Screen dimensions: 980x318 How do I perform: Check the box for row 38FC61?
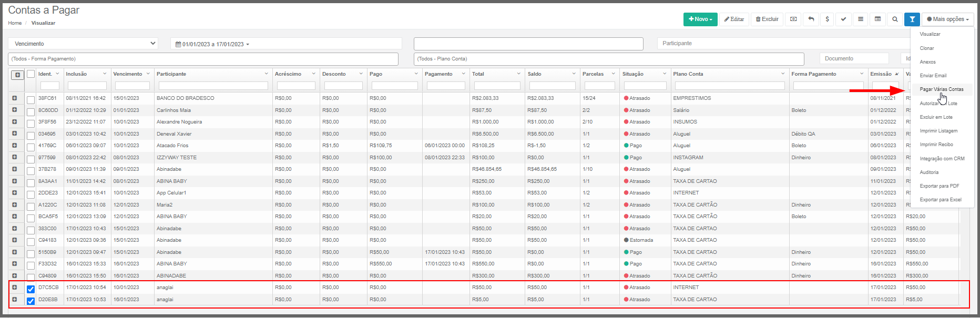pyautogui.click(x=31, y=100)
